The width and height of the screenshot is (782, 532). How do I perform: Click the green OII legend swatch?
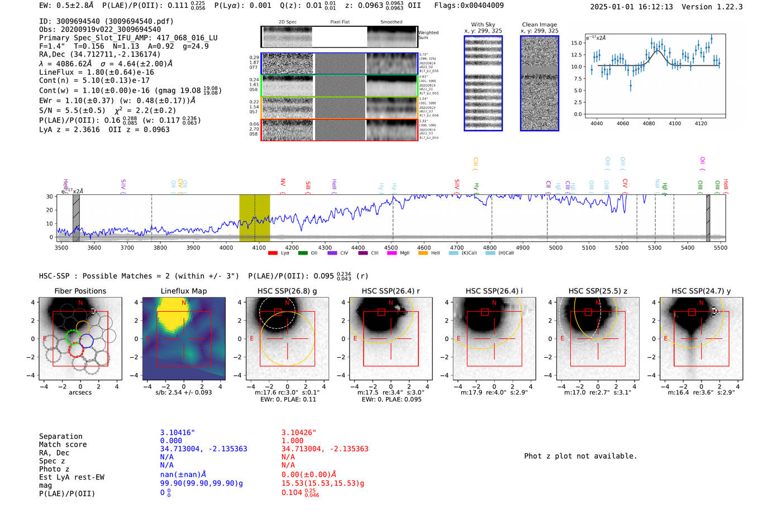[x=303, y=253]
